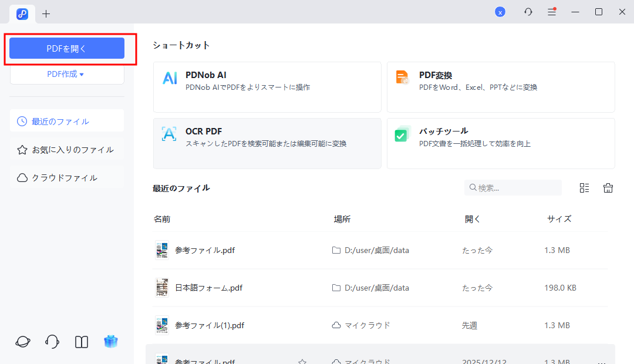Switch the file list view layout

click(584, 187)
